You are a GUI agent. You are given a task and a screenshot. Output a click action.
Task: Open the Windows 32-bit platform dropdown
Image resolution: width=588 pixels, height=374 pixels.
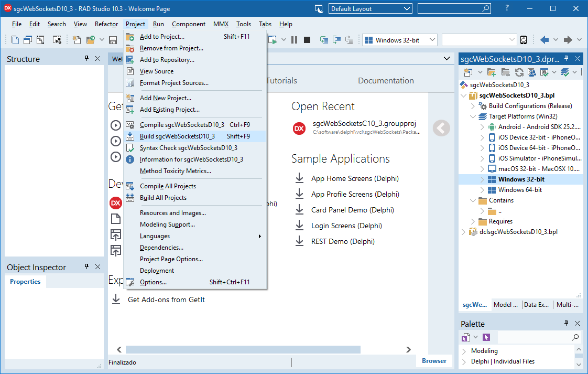(x=432, y=39)
